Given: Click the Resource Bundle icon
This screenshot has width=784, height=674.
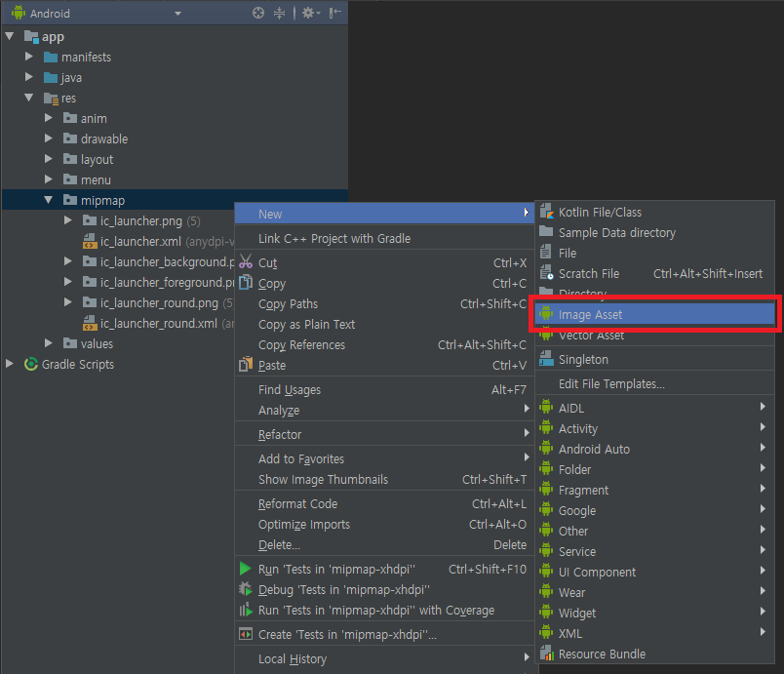Looking at the screenshot, I should pyautogui.click(x=546, y=653).
